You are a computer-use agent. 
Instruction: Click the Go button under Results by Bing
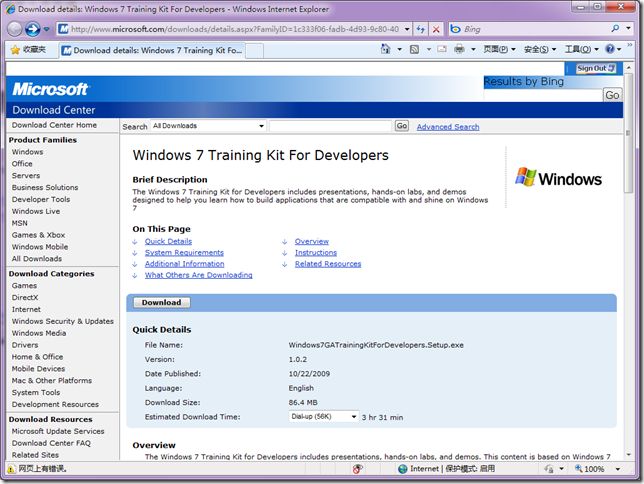point(612,95)
